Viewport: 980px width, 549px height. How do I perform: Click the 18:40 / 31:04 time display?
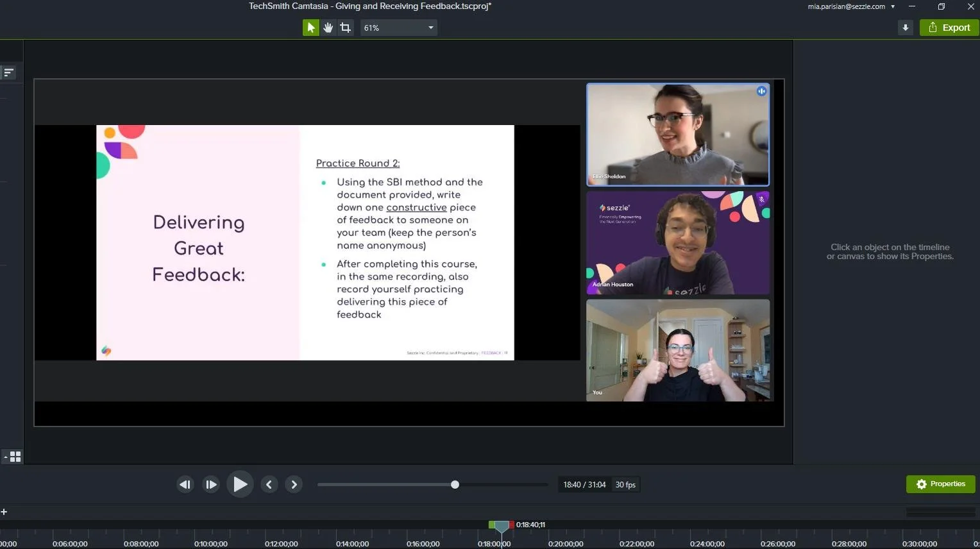(x=584, y=485)
